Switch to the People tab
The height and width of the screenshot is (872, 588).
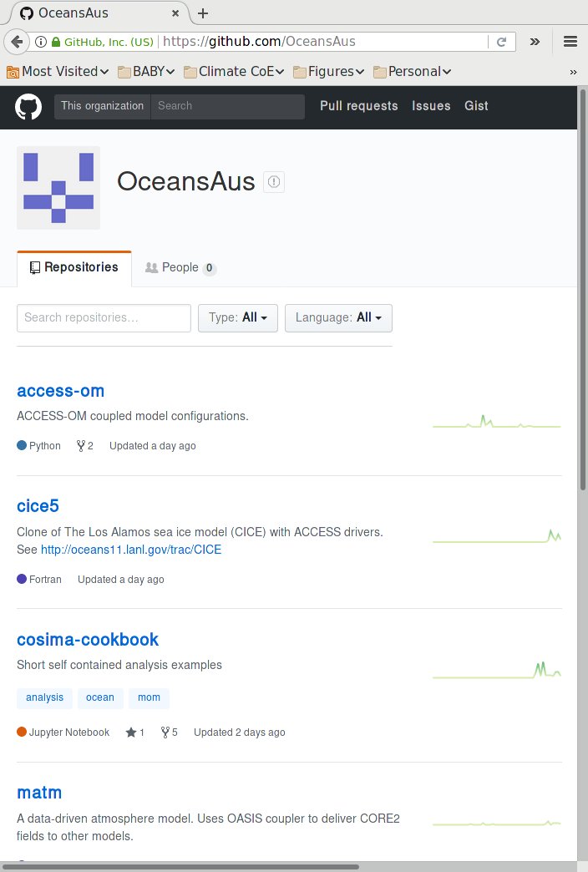(180, 268)
